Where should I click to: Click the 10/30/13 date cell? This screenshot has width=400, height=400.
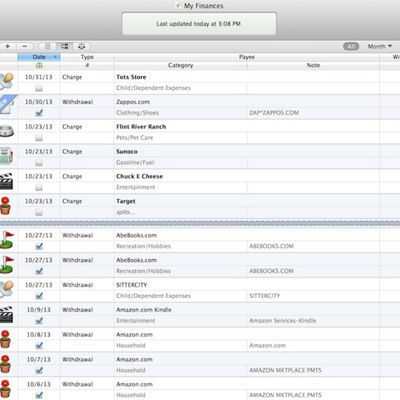39,102
